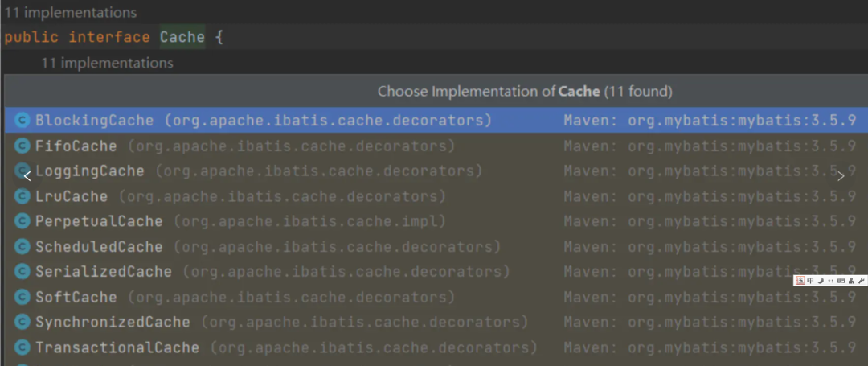Click the previous image left arrow
Viewport: 868px width, 366px height.
coord(27,176)
